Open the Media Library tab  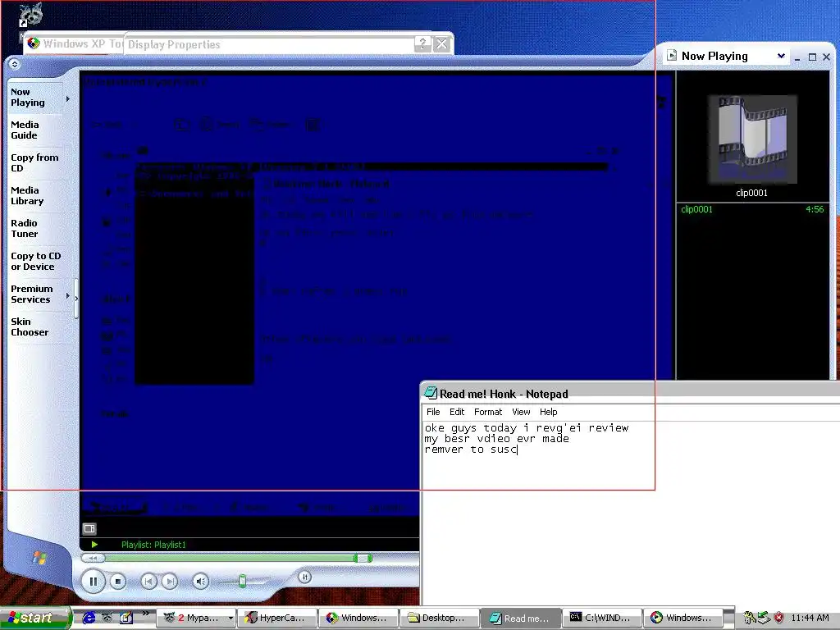[34, 195]
